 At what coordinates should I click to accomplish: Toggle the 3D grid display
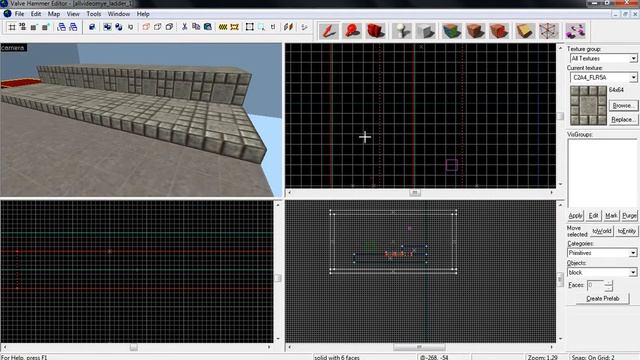pyautogui.click(x=22, y=27)
